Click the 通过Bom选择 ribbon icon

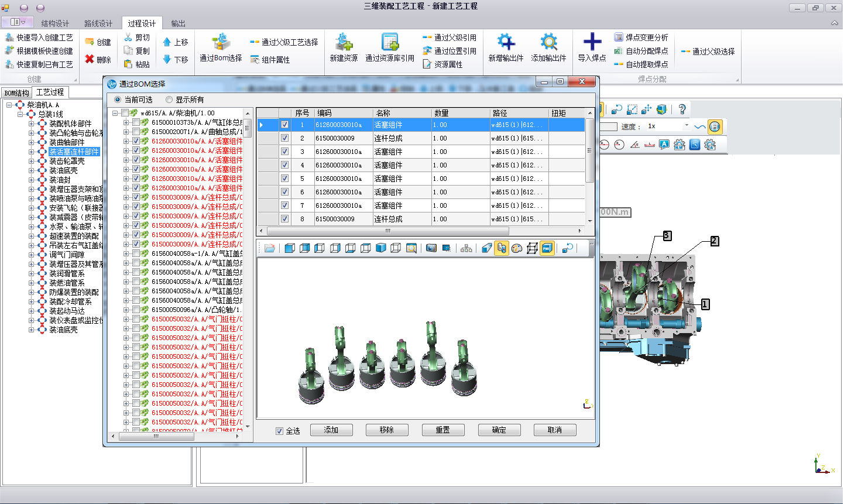(x=221, y=42)
